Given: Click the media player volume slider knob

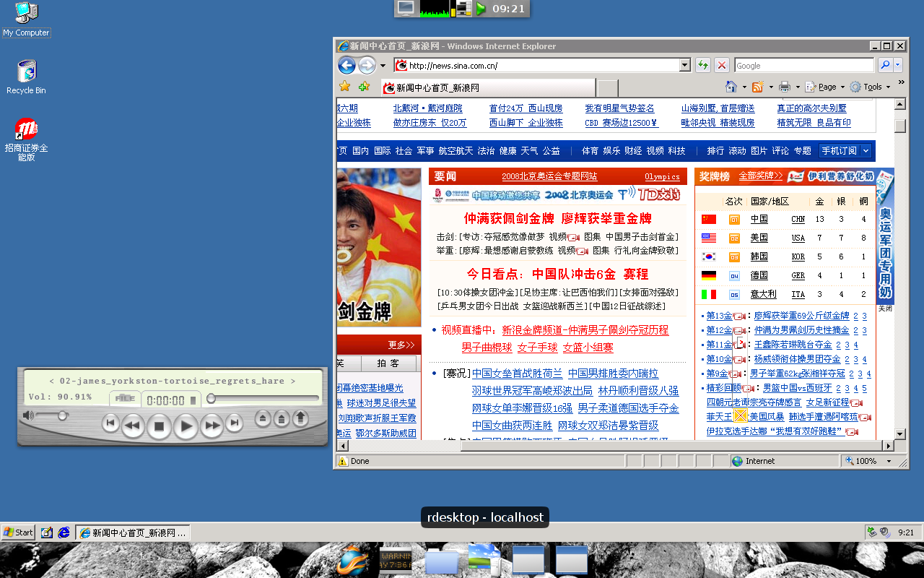Looking at the screenshot, I should coord(63,415).
